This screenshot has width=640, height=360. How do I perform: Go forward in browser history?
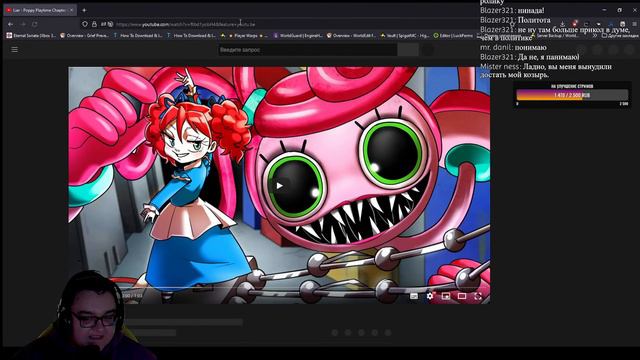coord(23,24)
